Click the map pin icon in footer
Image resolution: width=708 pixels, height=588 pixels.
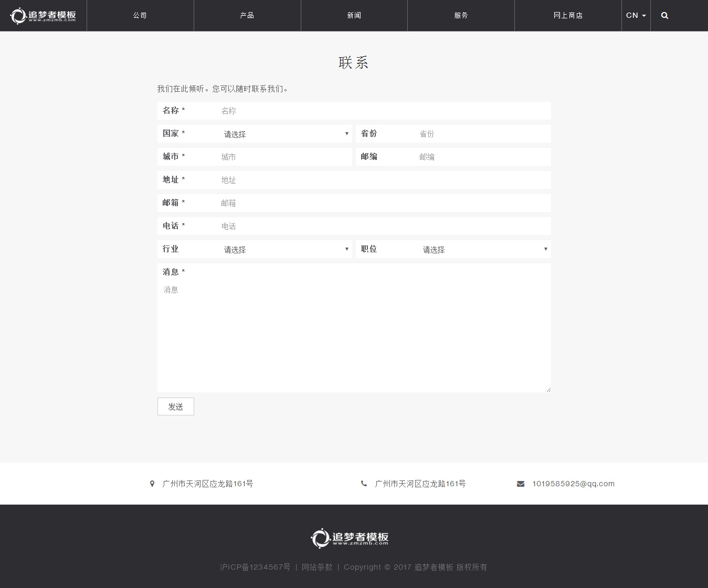click(152, 484)
